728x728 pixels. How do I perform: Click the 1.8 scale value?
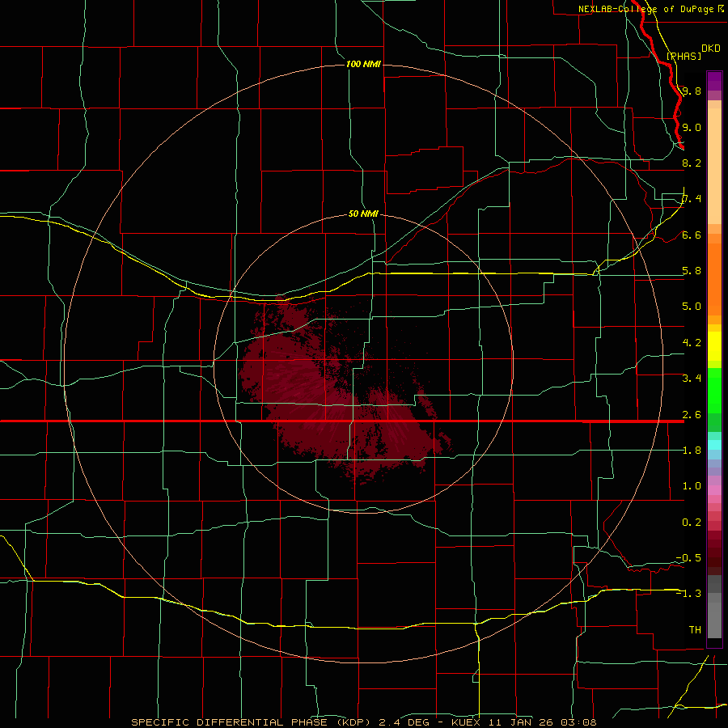692,451
